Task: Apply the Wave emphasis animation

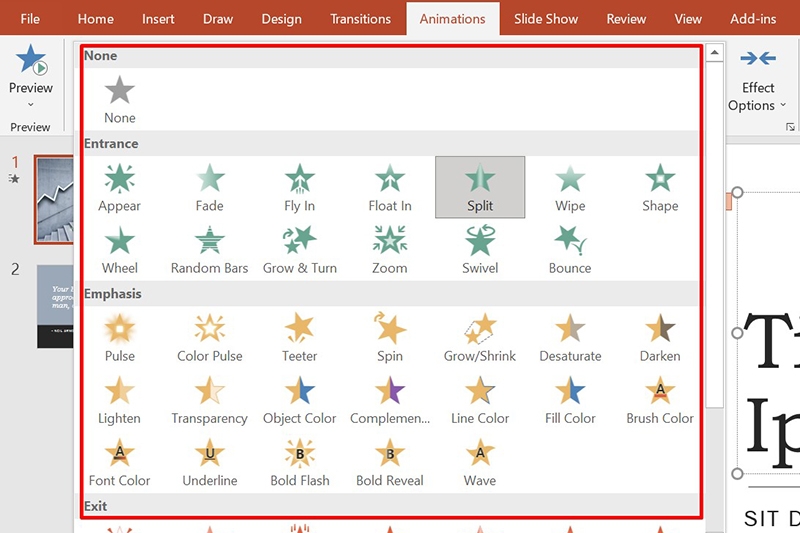Action: pyautogui.click(x=480, y=463)
